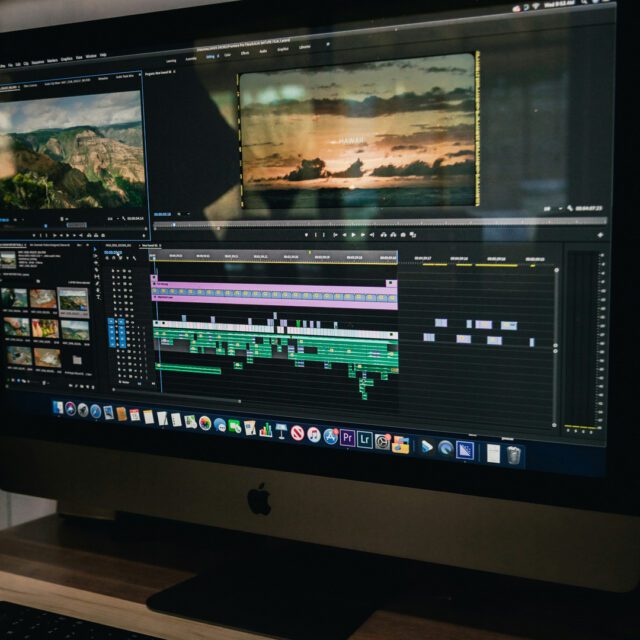Switch to Libraries workspace
The image size is (640, 640).
[304, 47]
